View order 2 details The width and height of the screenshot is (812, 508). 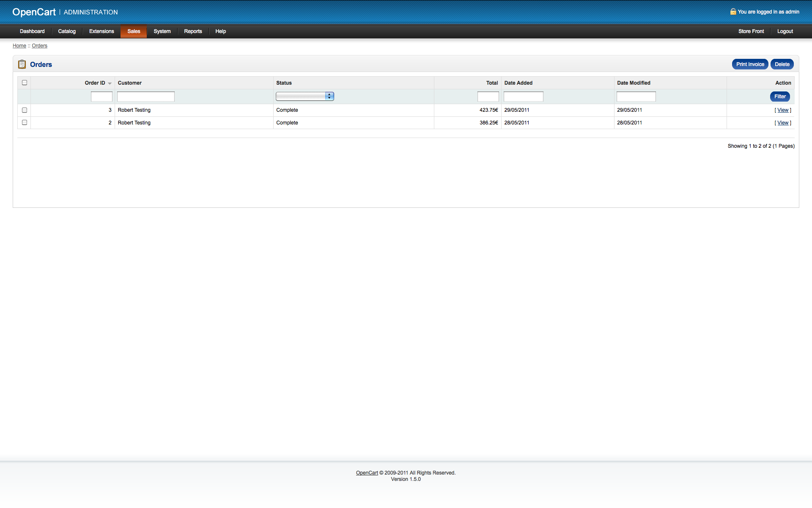click(x=783, y=123)
